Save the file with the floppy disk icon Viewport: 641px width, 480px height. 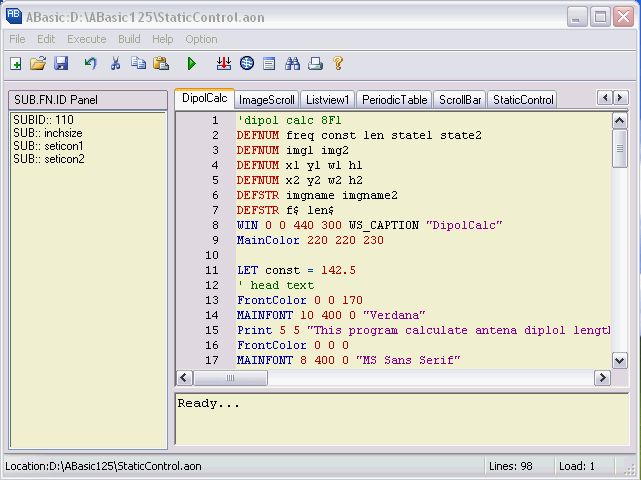click(x=61, y=64)
